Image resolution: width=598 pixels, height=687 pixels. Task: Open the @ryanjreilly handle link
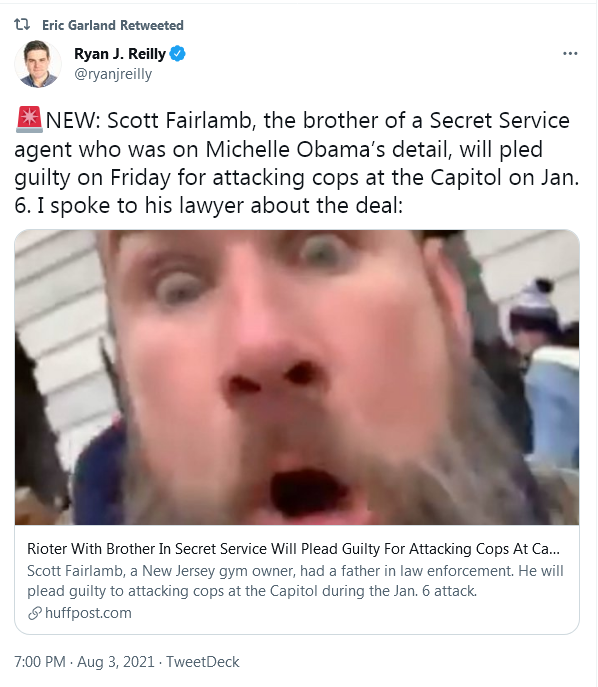[x=113, y=74]
